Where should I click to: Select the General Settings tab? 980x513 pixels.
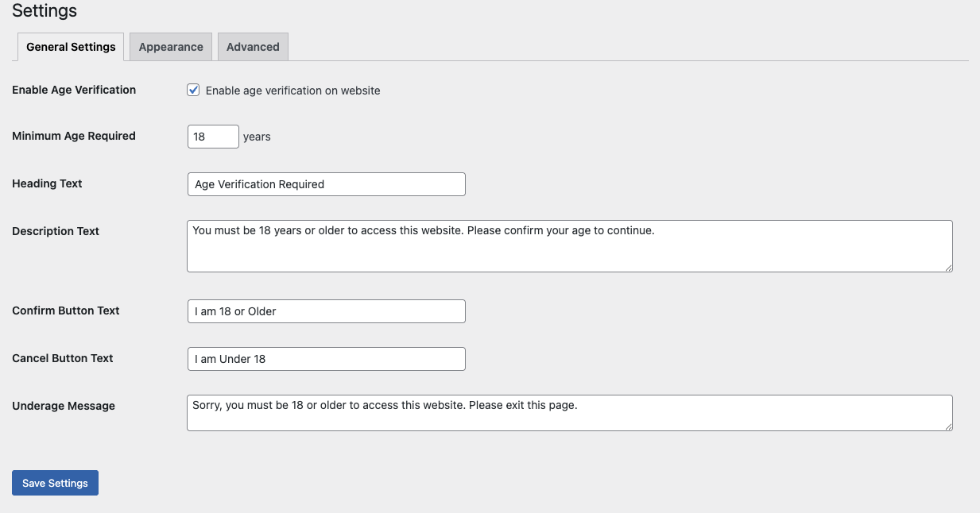coord(71,47)
